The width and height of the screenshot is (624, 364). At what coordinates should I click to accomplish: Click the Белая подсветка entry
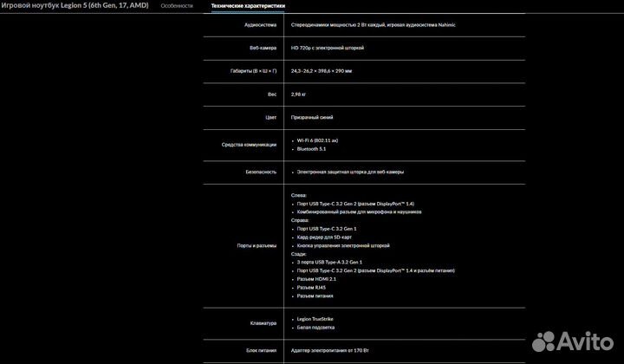pos(315,328)
